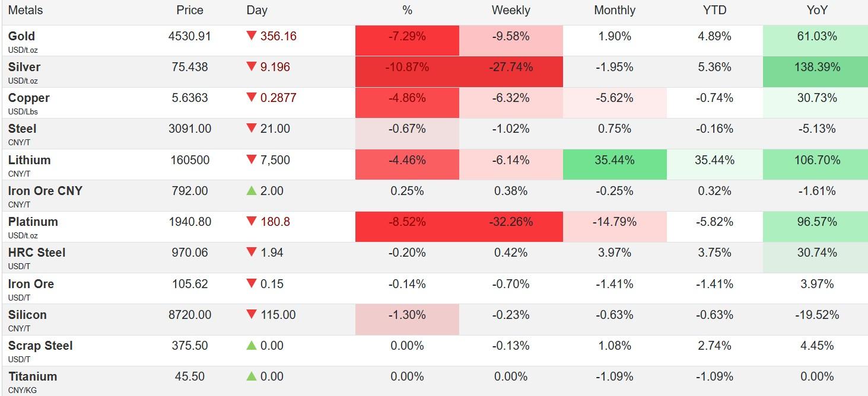Screen dimensions: 868x396
Task: Click the red down arrow beside Silver's day change
Action: tap(251, 67)
